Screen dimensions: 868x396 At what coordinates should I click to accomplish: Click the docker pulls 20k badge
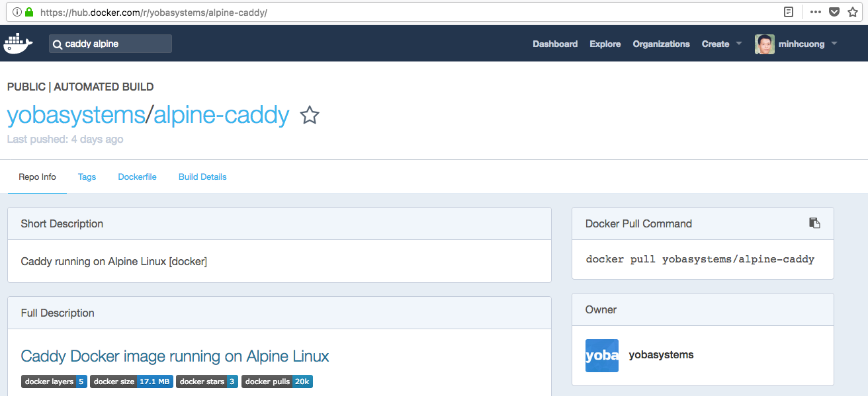[277, 381]
